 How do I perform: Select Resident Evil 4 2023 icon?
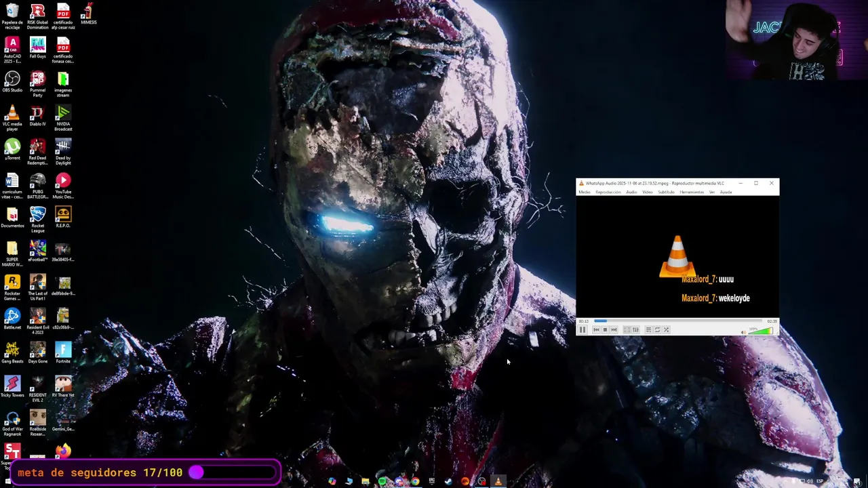tap(37, 322)
